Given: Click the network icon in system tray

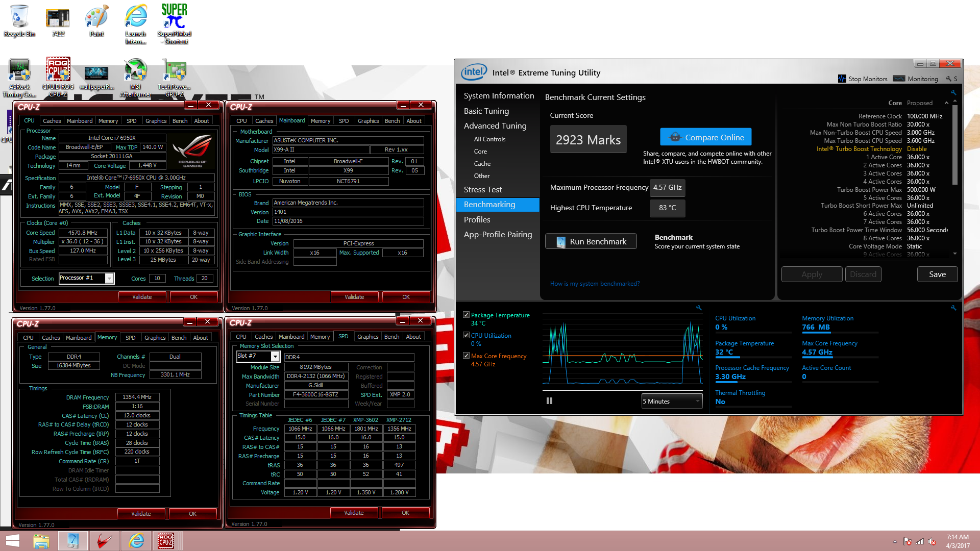Looking at the screenshot, I should pyautogui.click(x=920, y=541).
